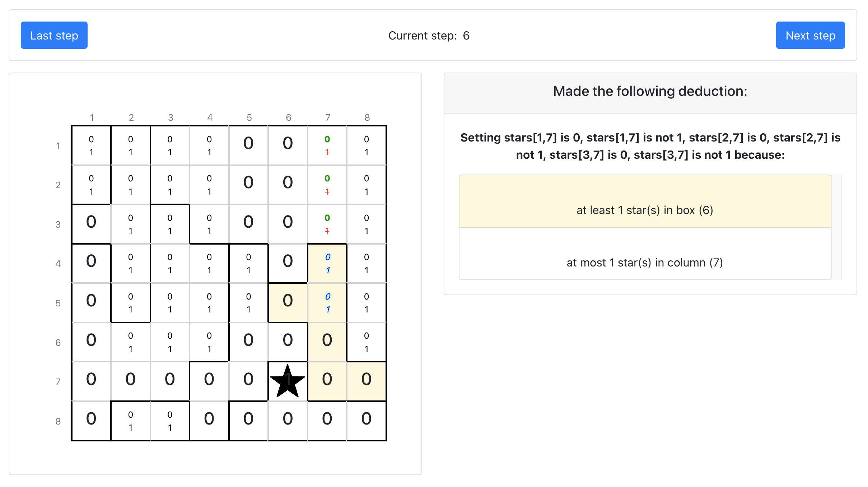
Task: Click the grid cell at row 8, column 2
Action: 131,421
